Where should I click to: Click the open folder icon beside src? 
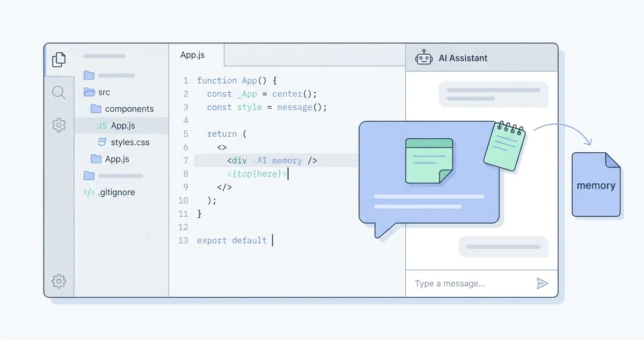[89, 92]
